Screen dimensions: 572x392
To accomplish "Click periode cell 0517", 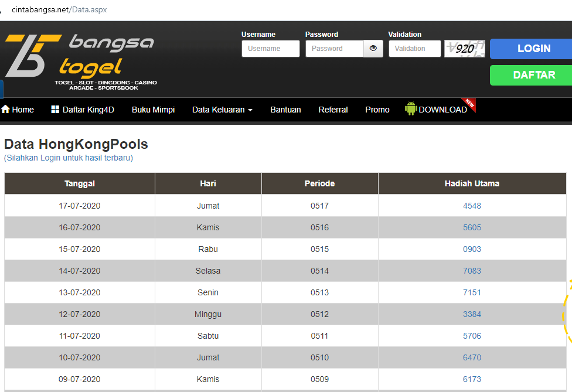I will tap(319, 206).
